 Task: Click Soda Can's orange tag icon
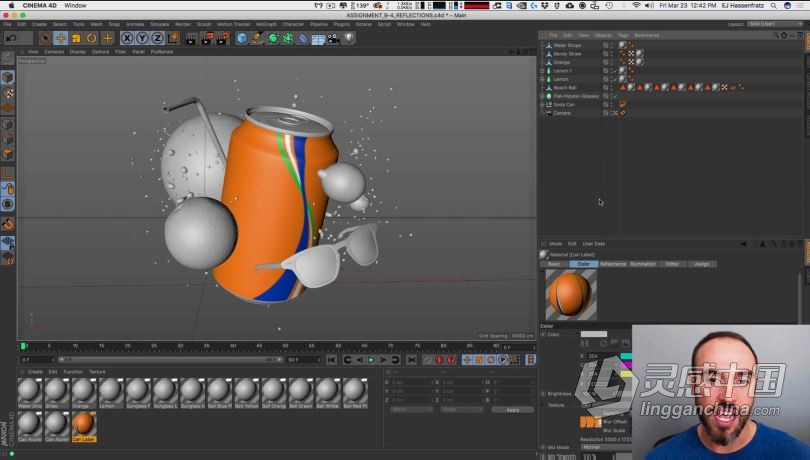click(x=622, y=104)
